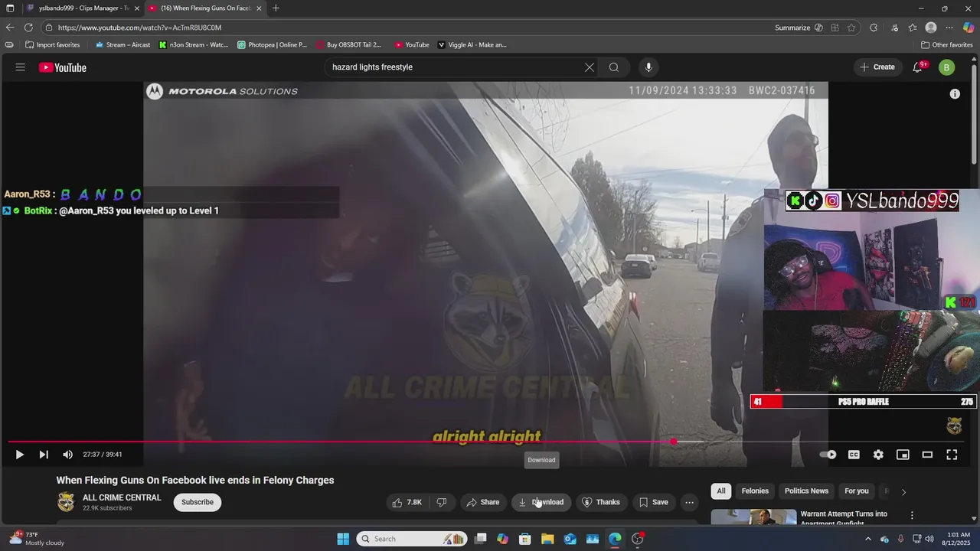Open YouTube notifications bell
This screenshot has width=980, height=551.
click(918, 67)
